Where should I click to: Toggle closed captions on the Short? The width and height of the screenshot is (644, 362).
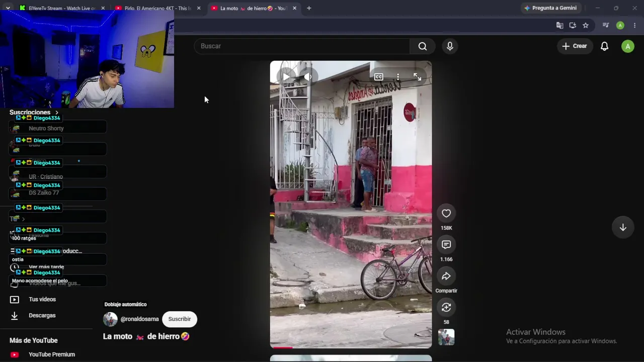click(378, 77)
